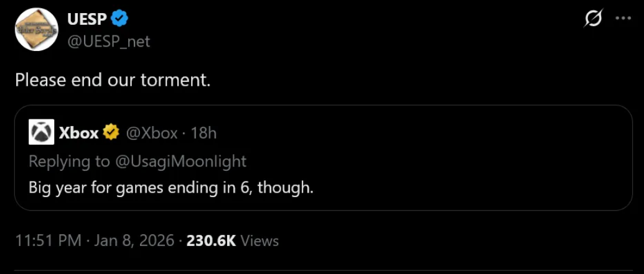Open the three-dot More options menu

623,19
